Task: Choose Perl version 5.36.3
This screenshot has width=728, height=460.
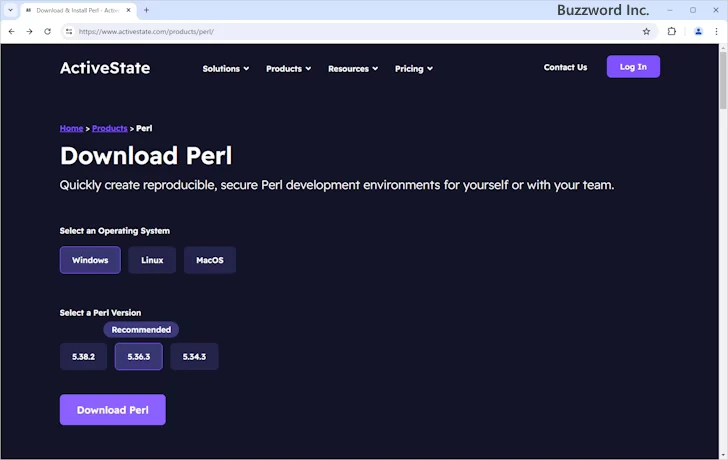Action: pos(139,356)
